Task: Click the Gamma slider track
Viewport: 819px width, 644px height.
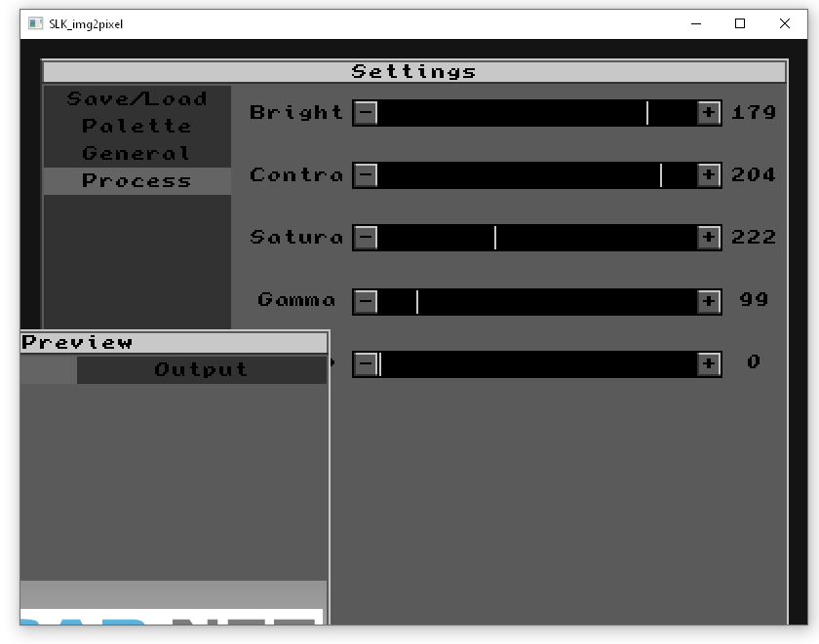Action: (537, 301)
